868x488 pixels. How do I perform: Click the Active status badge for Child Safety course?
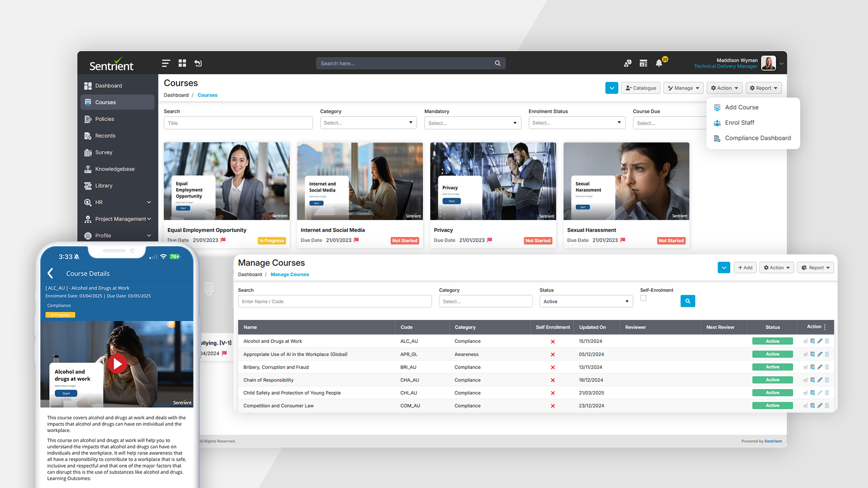click(772, 393)
